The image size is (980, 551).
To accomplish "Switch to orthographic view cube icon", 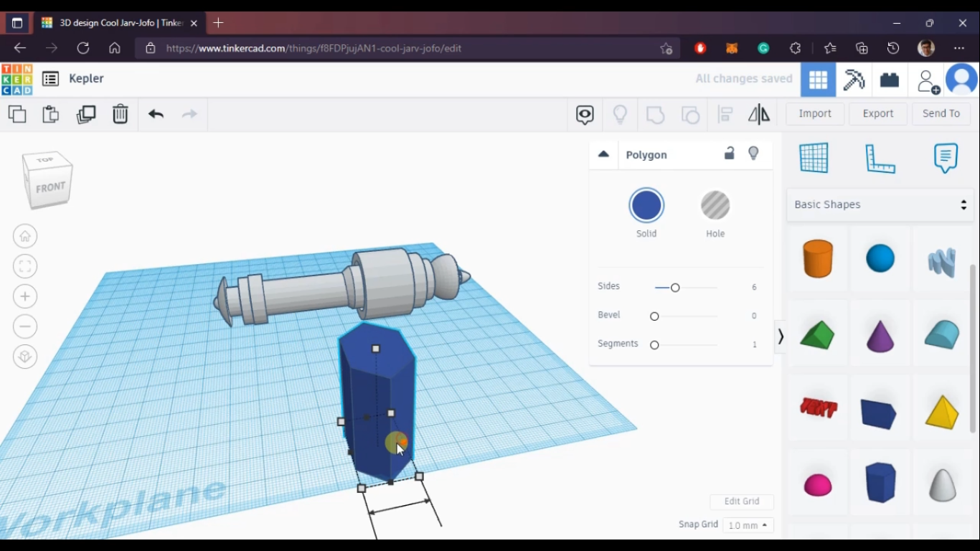I will pos(25,357).
